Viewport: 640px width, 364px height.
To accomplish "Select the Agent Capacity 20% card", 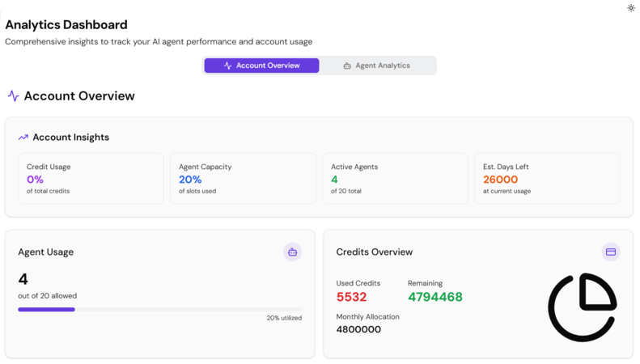I will coord(243,178).
